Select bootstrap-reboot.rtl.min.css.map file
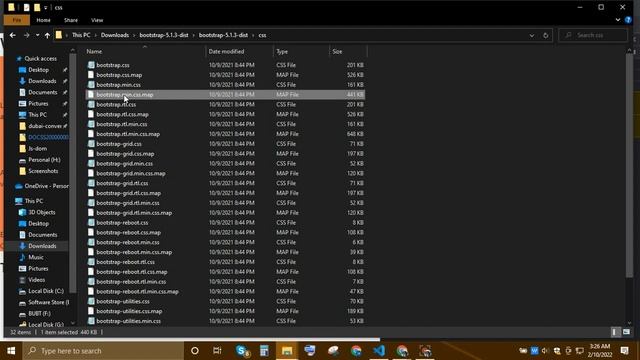 tap(137, 291)
